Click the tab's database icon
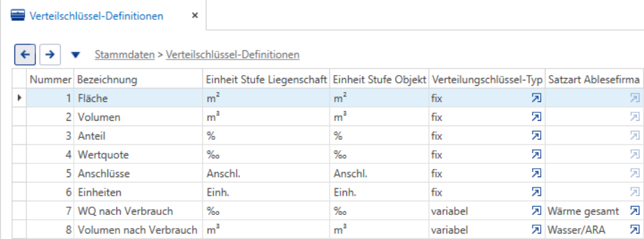The height and width of the screenshot is (239, 644). [x=17, y=16]
